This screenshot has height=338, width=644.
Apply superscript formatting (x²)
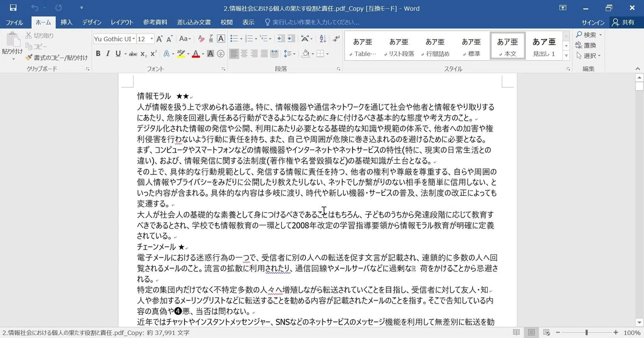coord(153,54)
